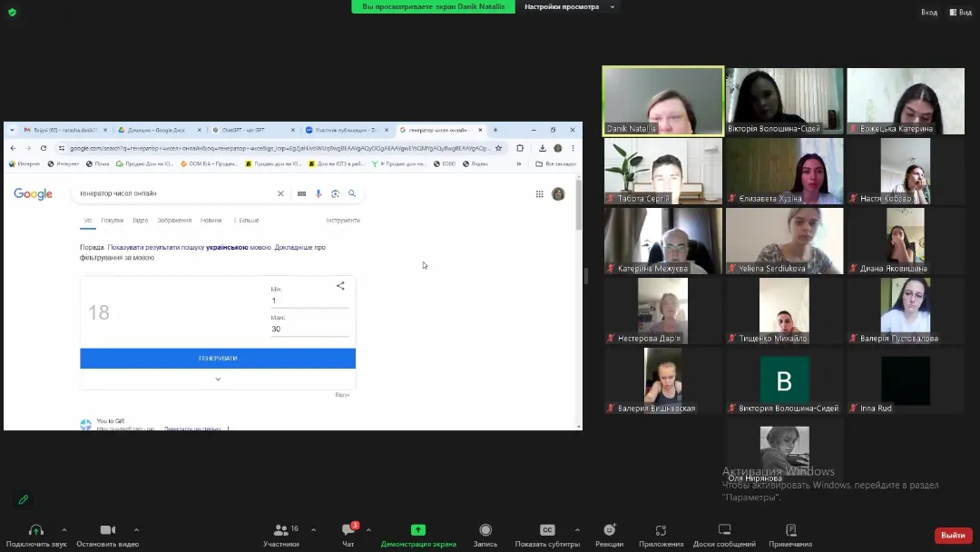Open the Приложения apps icon
Screen dimensions: 980x552
click(x=661, y=530)
